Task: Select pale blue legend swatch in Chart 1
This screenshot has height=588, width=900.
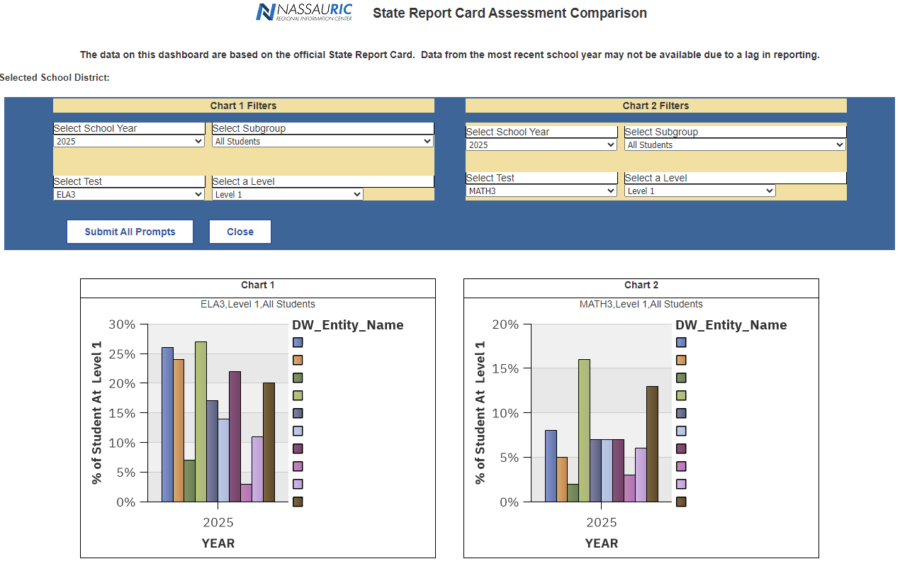Action: (x=298, y=431)
